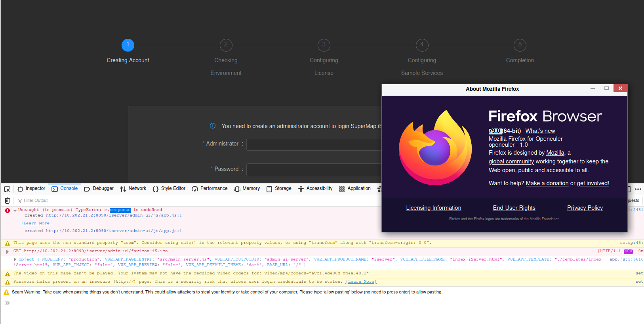The height and width of the screenshot is (324, 644).
Task: Clear console output with trash icon
Action: (7, 201)
